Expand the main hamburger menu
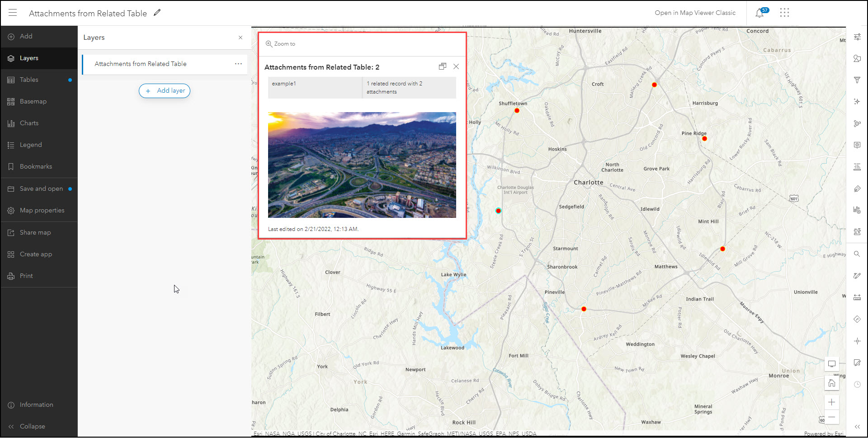 [x=13, y=13]
